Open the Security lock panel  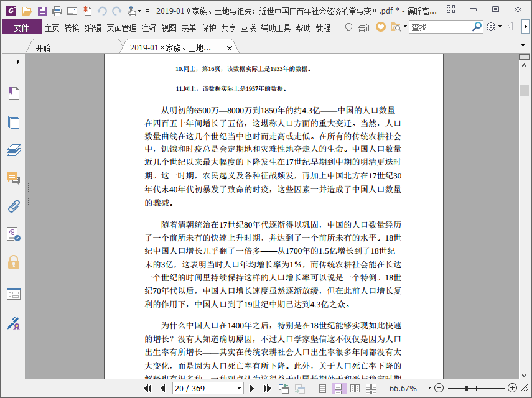(14, 262)
